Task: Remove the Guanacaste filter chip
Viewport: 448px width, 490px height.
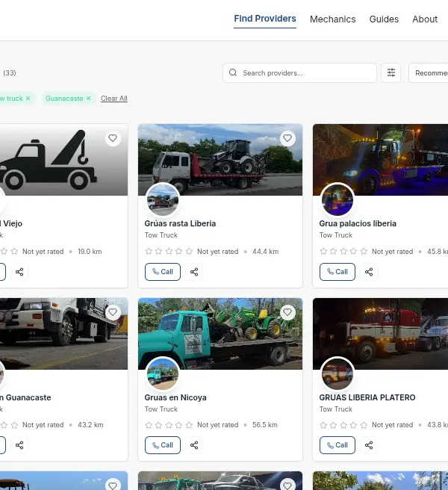Action: [88, 98]
